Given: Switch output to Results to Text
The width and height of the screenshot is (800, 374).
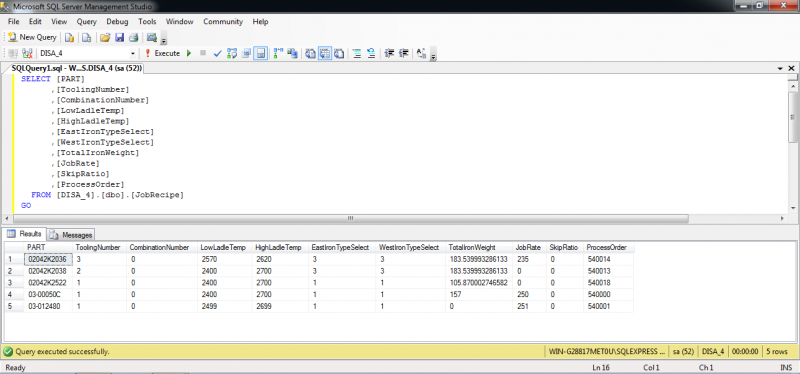Looking at the screenshot, I should click(310, 53).
